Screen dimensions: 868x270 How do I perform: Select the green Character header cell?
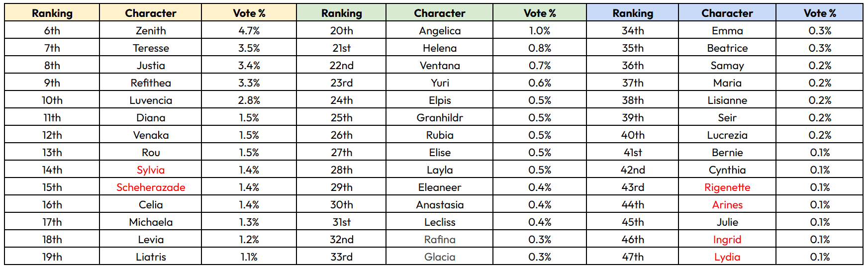point(440,13)
